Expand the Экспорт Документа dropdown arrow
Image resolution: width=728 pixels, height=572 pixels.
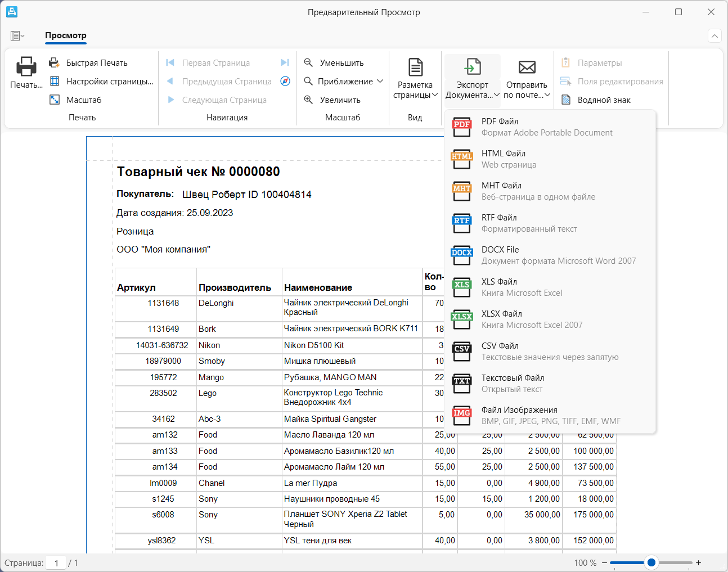[497, 95]
